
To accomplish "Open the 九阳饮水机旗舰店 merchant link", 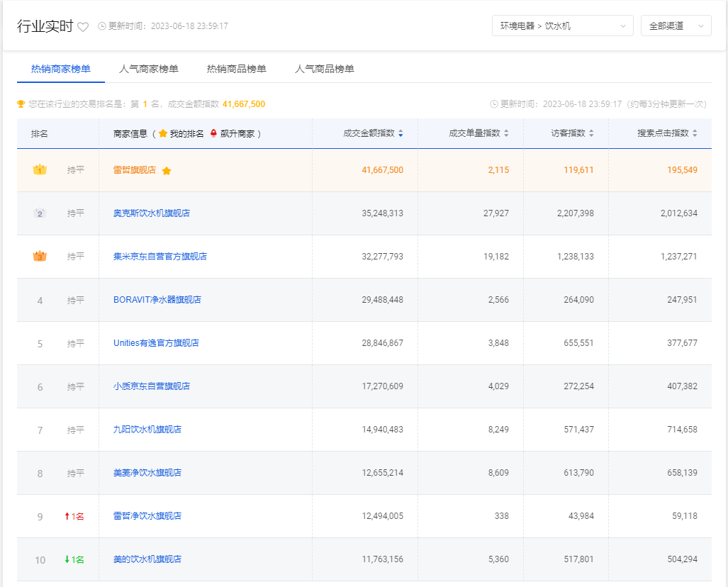I will [x=147, y=430].
